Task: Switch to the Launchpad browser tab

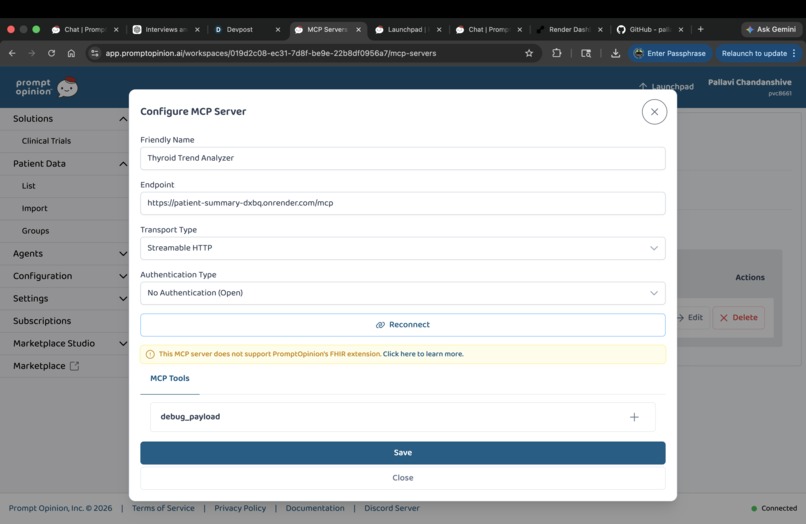Action: coord(405,30)
